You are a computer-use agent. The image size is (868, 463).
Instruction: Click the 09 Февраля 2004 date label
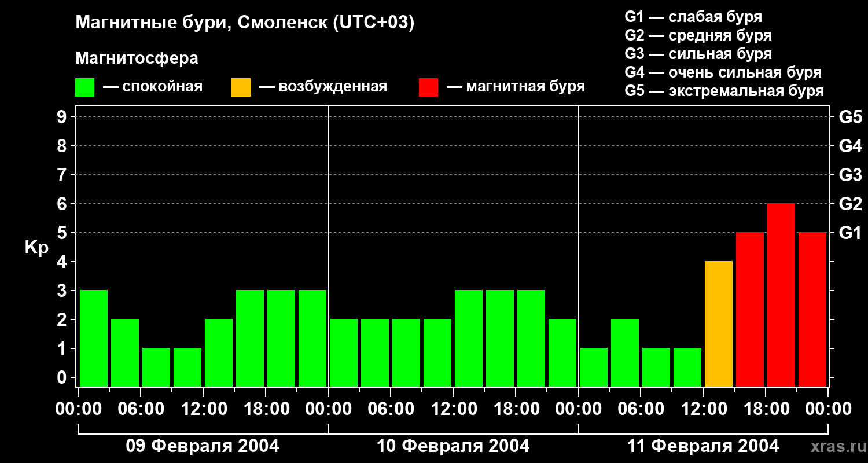[x=203, y=446]
